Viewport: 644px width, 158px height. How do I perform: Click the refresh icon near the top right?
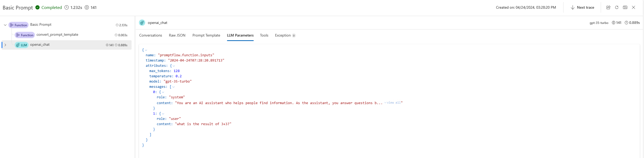(616, 7)
